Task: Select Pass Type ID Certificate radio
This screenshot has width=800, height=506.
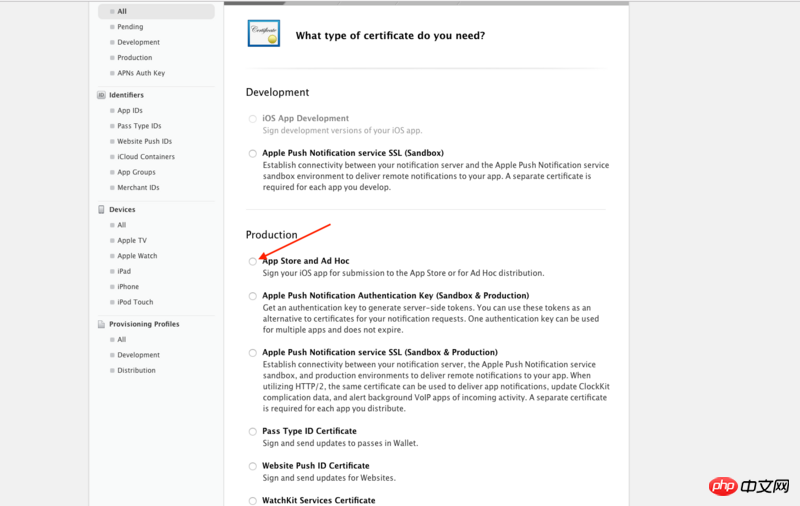Action: pos(253,432)
